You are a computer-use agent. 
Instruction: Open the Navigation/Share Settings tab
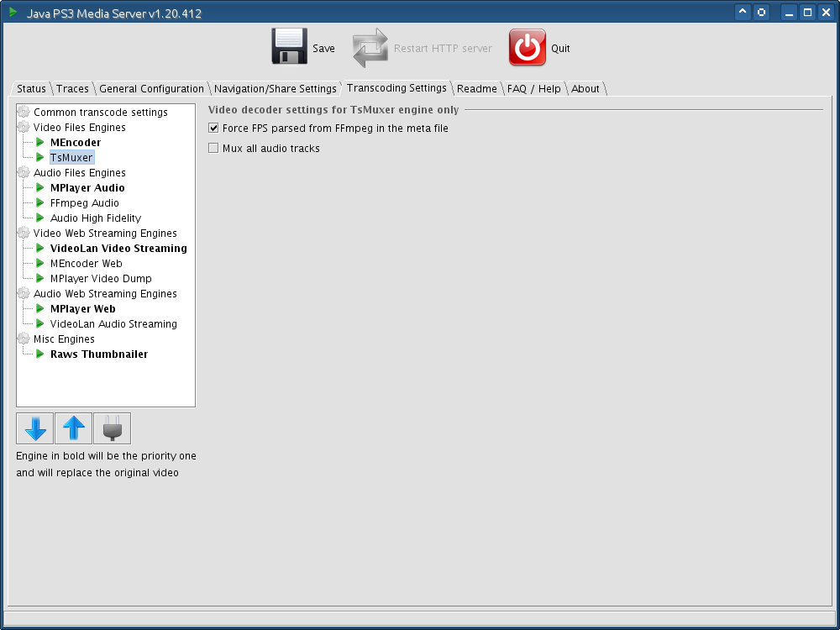tap(276, 88)
